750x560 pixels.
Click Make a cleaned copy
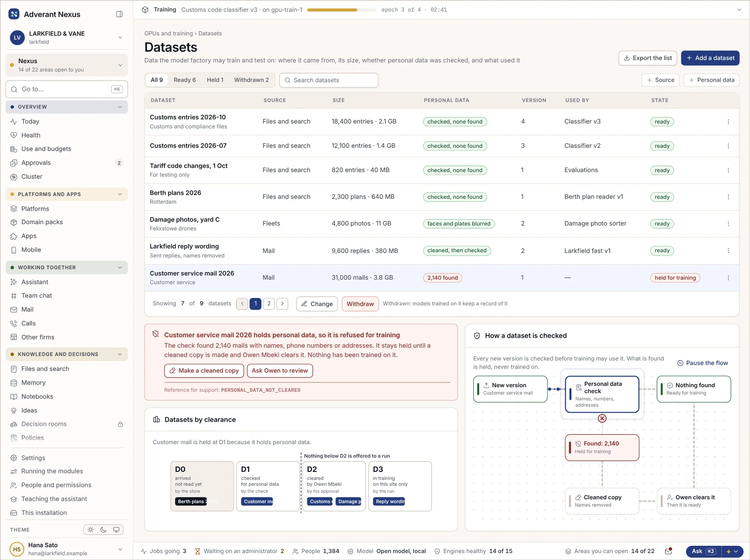tap(204, 371)
